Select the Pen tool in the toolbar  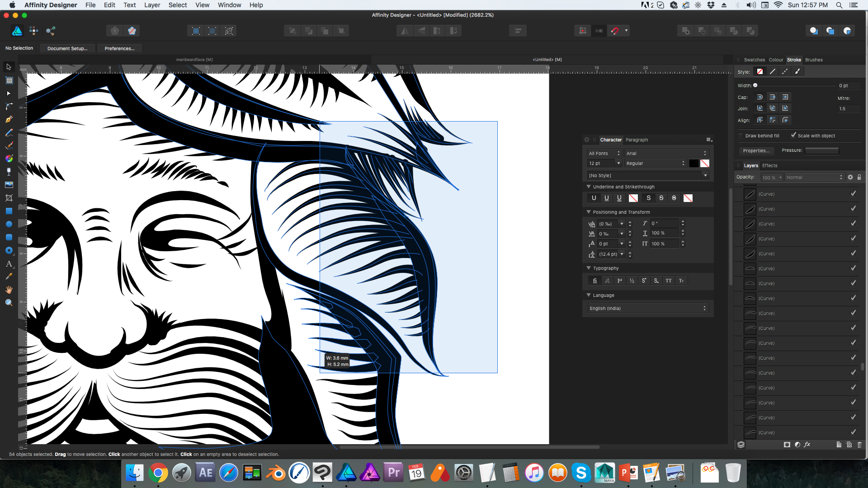pos(9,119)
